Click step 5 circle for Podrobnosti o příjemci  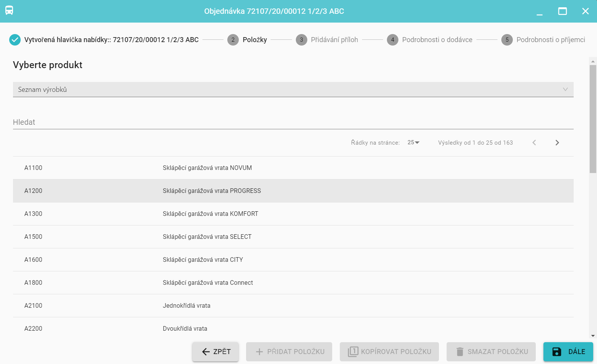coord(507,40)
